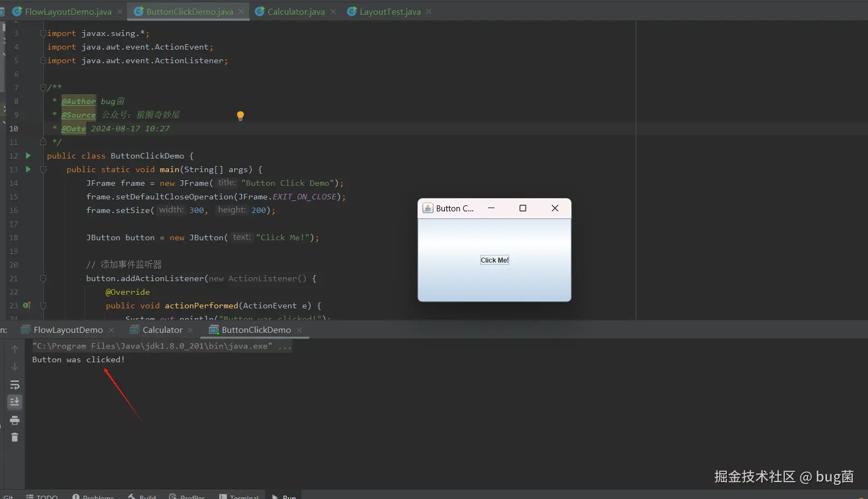
Task: Maximize the Button Click Demo window
Action: coord(523,208)
